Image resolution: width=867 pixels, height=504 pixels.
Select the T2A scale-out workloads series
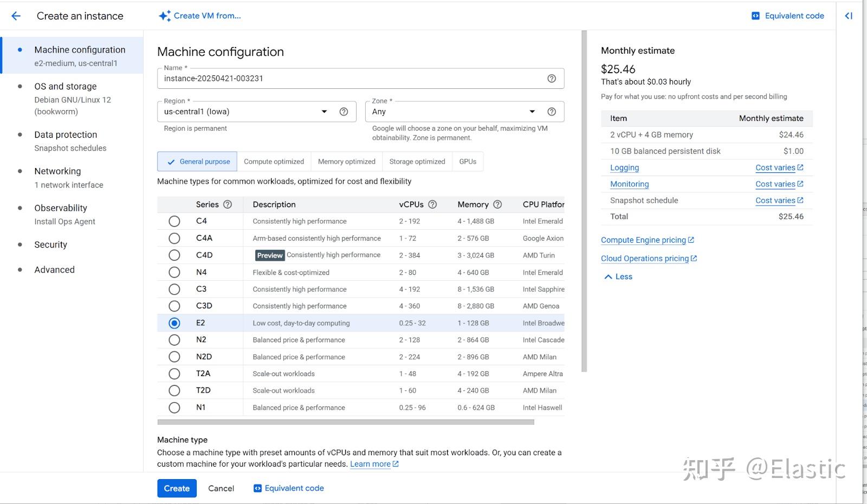tap(174, 373)
